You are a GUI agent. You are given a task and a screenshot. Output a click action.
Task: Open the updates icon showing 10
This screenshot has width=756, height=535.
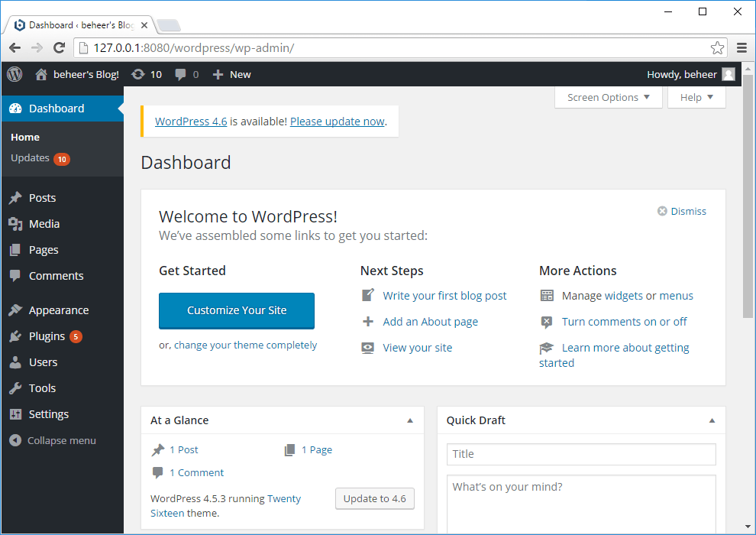(x=138, y=74)
